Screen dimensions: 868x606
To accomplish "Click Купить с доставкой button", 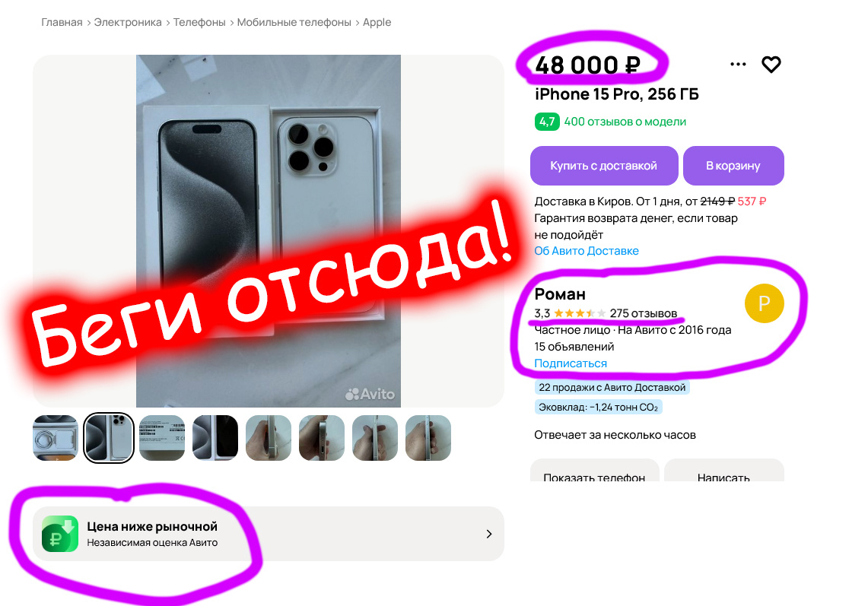I will pyautogui.click(x=604, y=166).
